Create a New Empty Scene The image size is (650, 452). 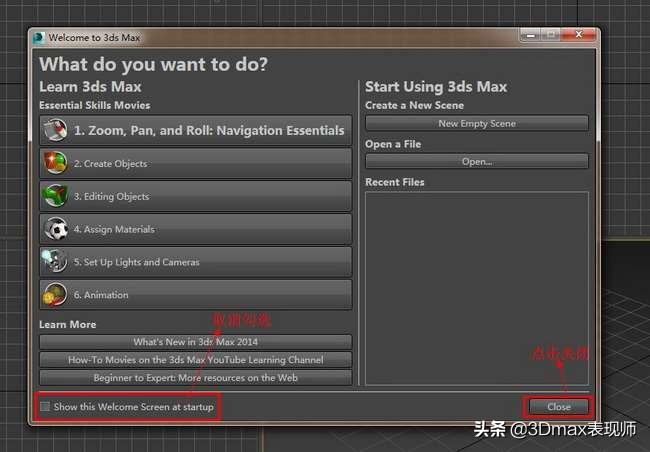click(x=477, y=124)
